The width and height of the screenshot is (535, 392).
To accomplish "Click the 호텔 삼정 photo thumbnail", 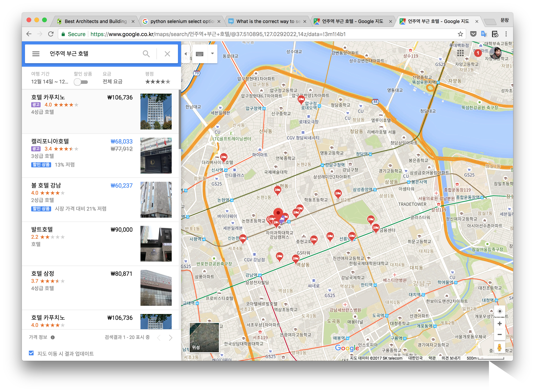I will click(156, 288).
